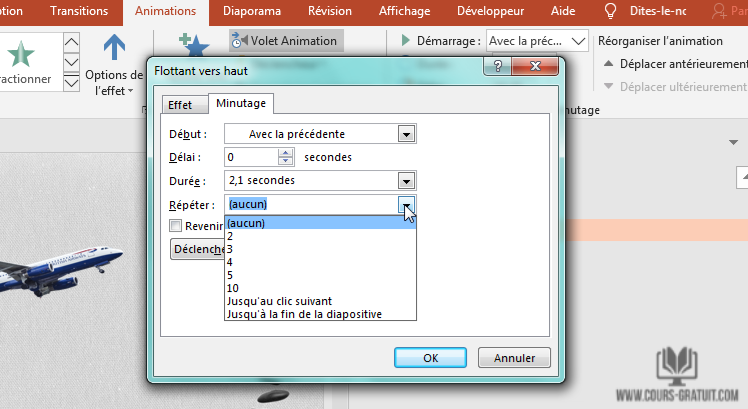Click the Volet Animation button icon
This screenshot has width=748, height=409.
click(x=238, y=41)
